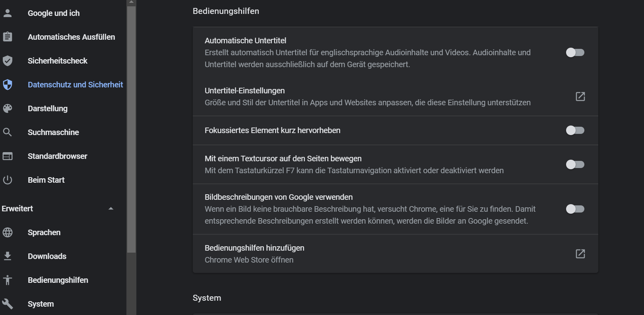Open Untertitel-Einstellungen external link icon
Screen dimensions: 644x315
(580, 97)
